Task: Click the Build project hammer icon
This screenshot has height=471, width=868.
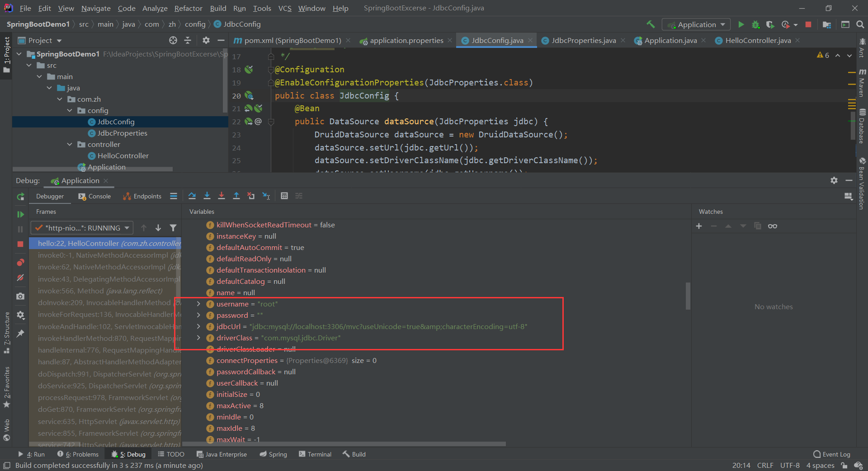Action: pyautogui.click(x=651, y=24)
